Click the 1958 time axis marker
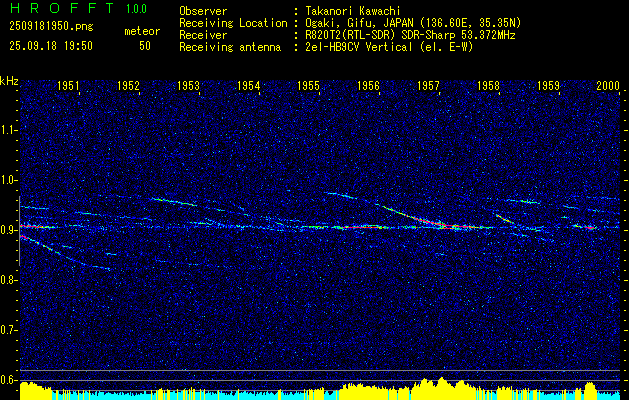The width and height of the screenshot is (629, 400). (489, 85)
